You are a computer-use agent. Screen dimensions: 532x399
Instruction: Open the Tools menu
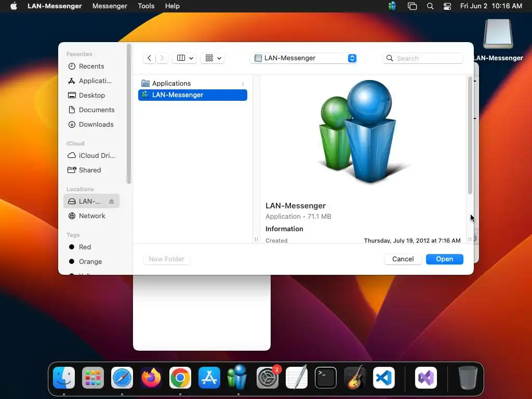pyautogui.click(x=146, y=6)
